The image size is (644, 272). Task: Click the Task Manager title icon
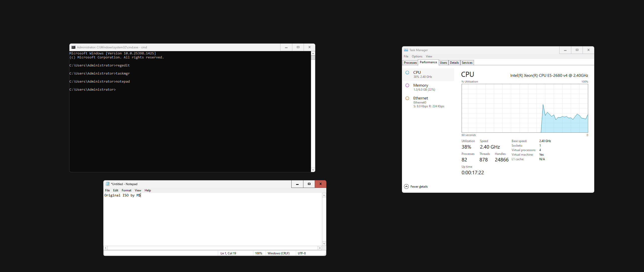406,50
